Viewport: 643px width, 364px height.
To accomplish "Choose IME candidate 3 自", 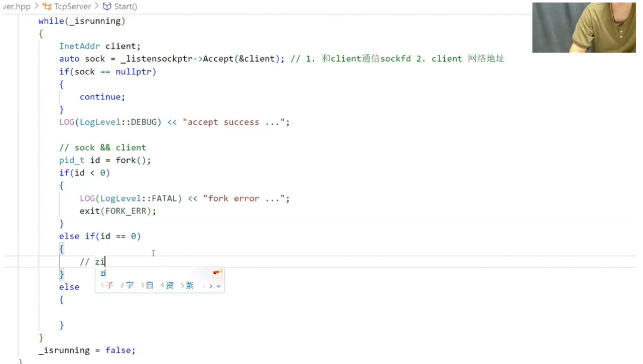I will [x=147, y=285].
